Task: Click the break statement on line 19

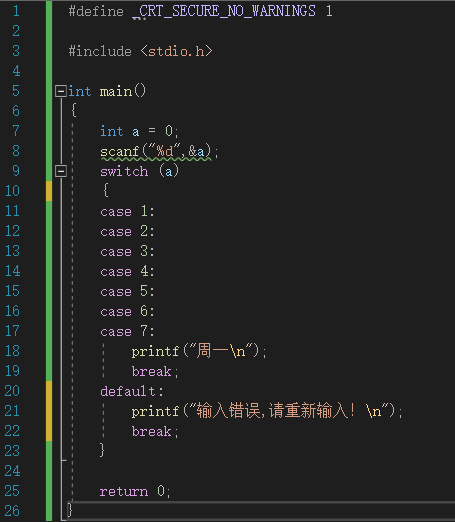Action: click(x=155, y=371)
